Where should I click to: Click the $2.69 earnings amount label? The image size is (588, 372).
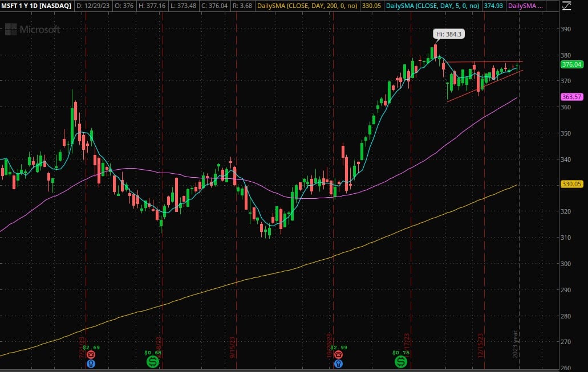91,348
